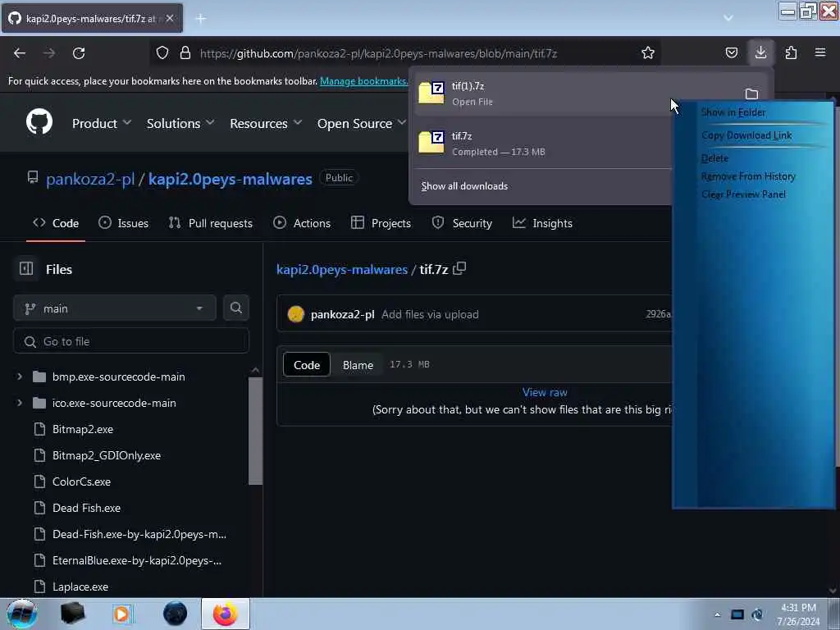Select Remove From History
Viewport: 840px width, 630px height.
coord(748,176)
